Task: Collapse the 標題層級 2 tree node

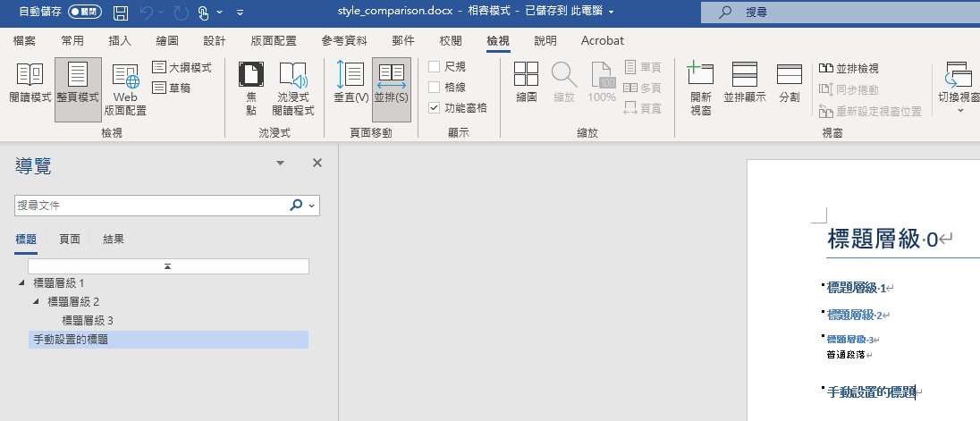Action: [x=37, y=302]
